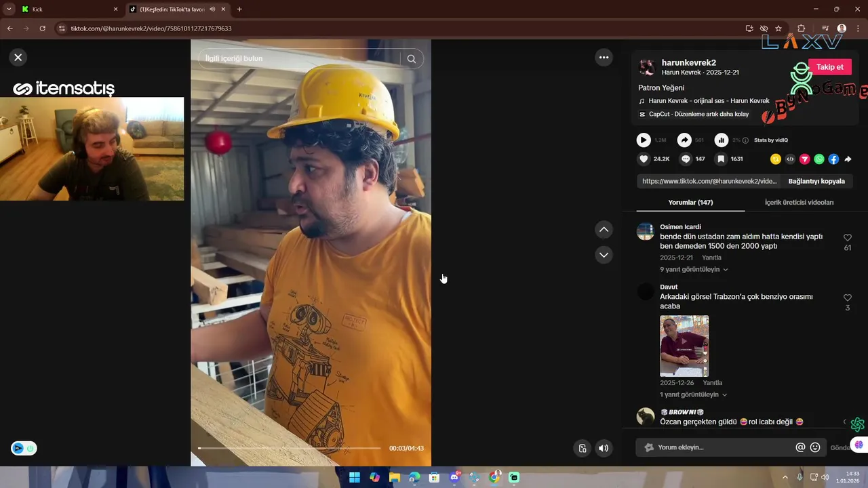Send to friends with the red paper plane icon

[x=805, y=159]
